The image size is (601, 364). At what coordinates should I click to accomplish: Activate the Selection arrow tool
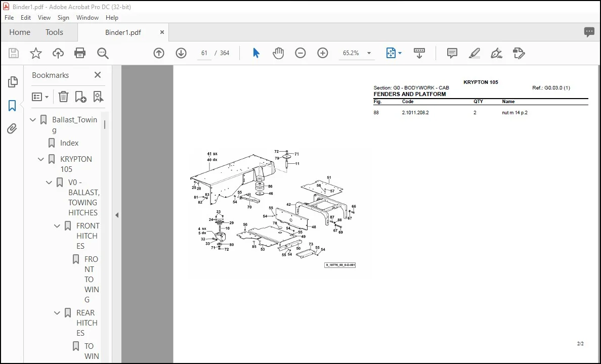pos(256,53)
